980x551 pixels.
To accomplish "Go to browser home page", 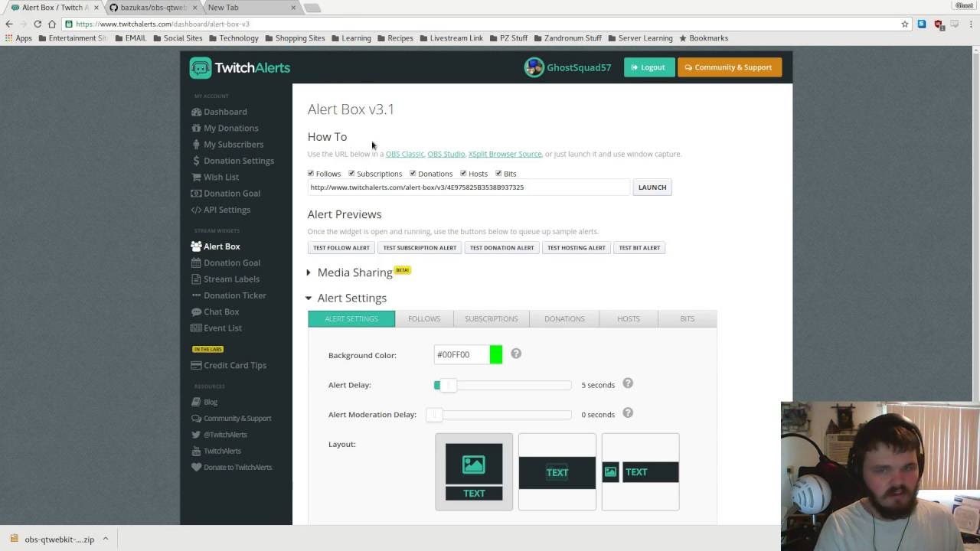I will pyautogui.click(x=52, y=24).
